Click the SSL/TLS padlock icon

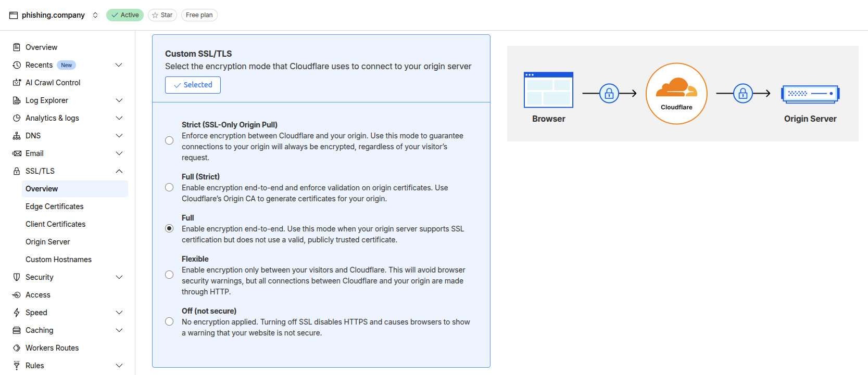pos(17,171)
